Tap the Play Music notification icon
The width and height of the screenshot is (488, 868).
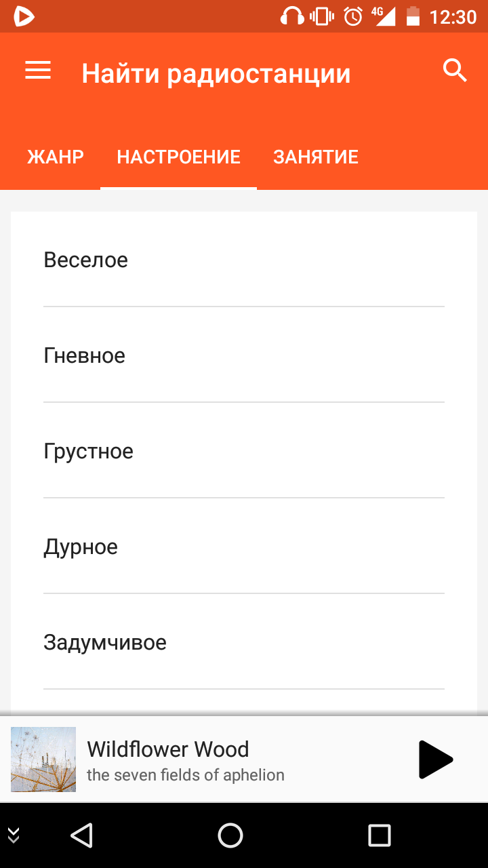(x=24, y=16)
